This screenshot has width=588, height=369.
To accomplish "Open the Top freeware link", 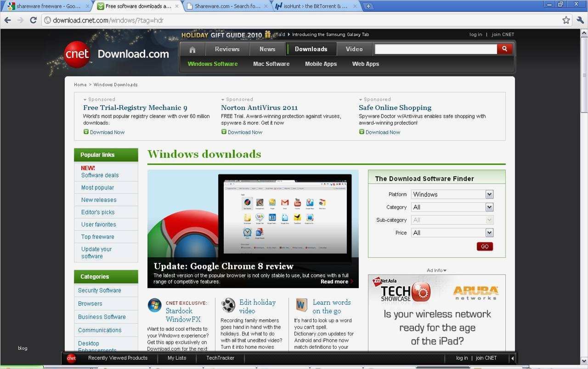I will 98,237.
